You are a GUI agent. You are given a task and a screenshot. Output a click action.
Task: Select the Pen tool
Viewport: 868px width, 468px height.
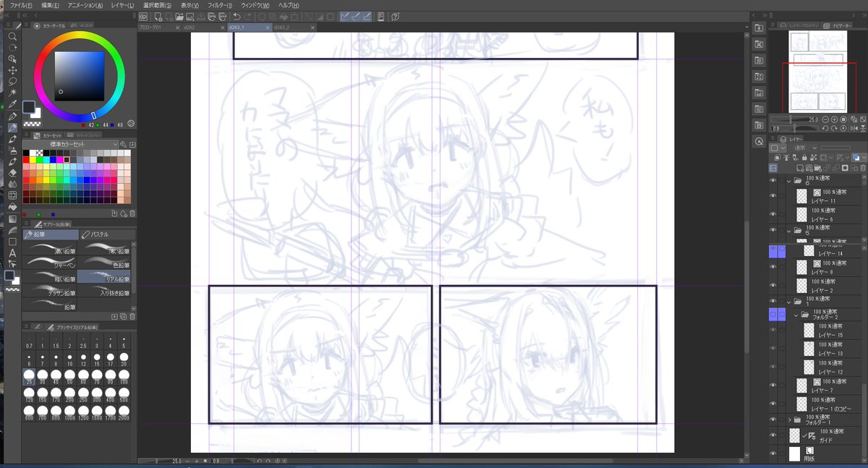[x=12, y=116]
